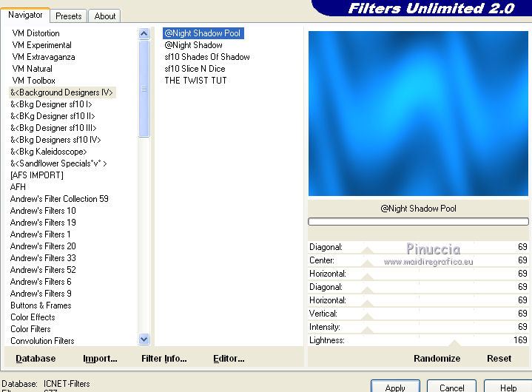Viewport: 532px width, 392px height.
Task: Click the Import... button
Action: [100, 359]
